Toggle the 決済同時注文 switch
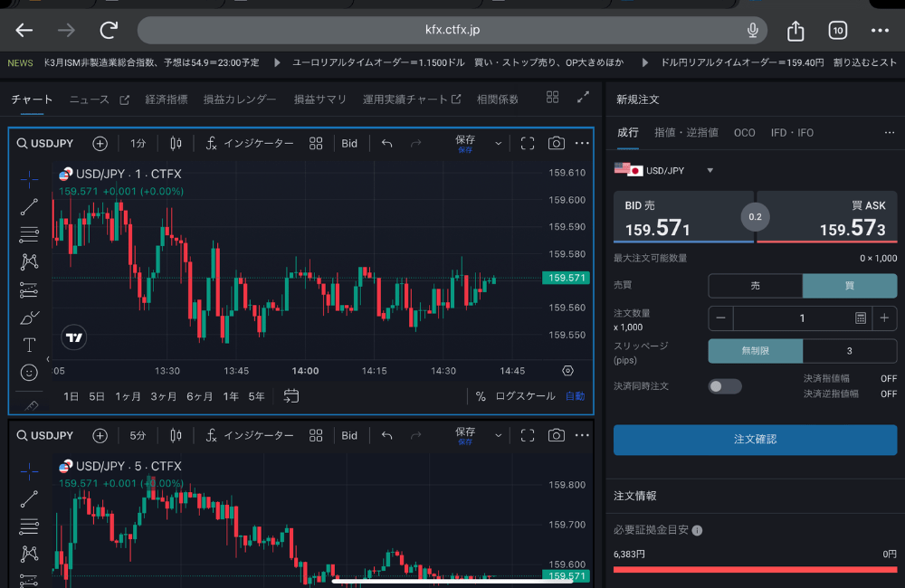 pyautogui.click(x=724, y=386)
